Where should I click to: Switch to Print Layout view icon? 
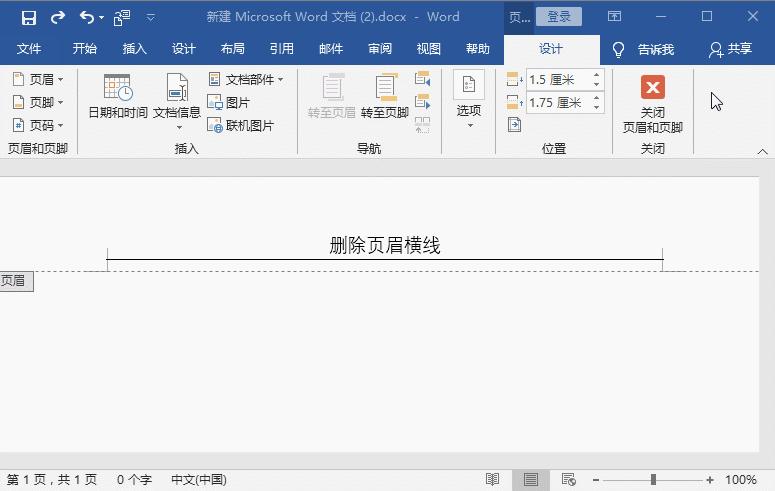click(531, 480)
